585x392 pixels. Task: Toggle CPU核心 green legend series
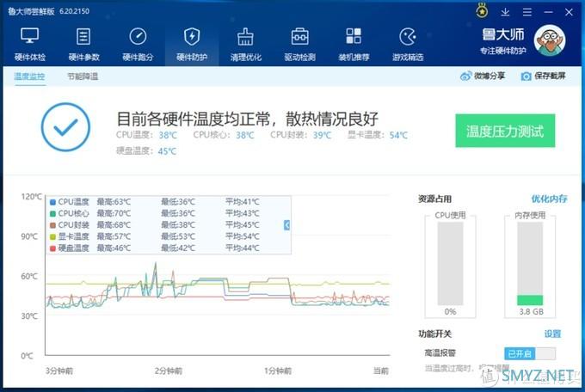[x=70, y=213]
